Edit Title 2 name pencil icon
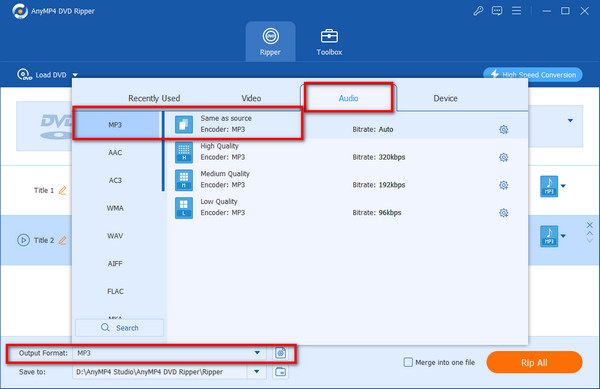Viewport: 600px width, 389px height. click(x=62, y=240)
